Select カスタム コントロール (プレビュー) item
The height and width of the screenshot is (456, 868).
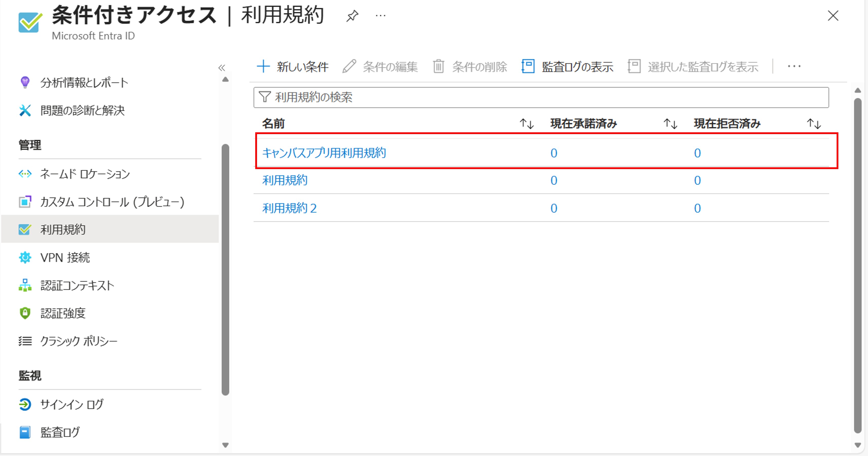[x=112, y=202]
